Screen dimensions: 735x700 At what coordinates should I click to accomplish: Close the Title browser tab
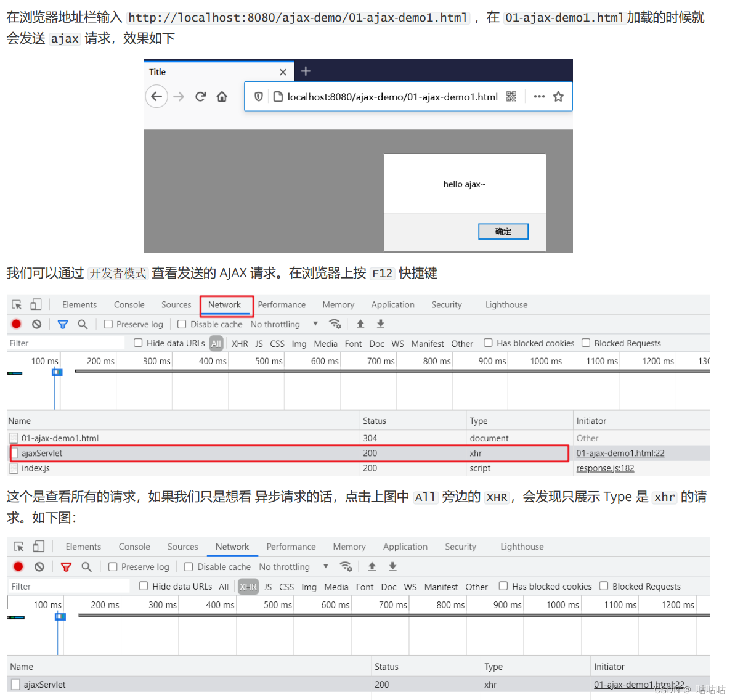(283, 72)
